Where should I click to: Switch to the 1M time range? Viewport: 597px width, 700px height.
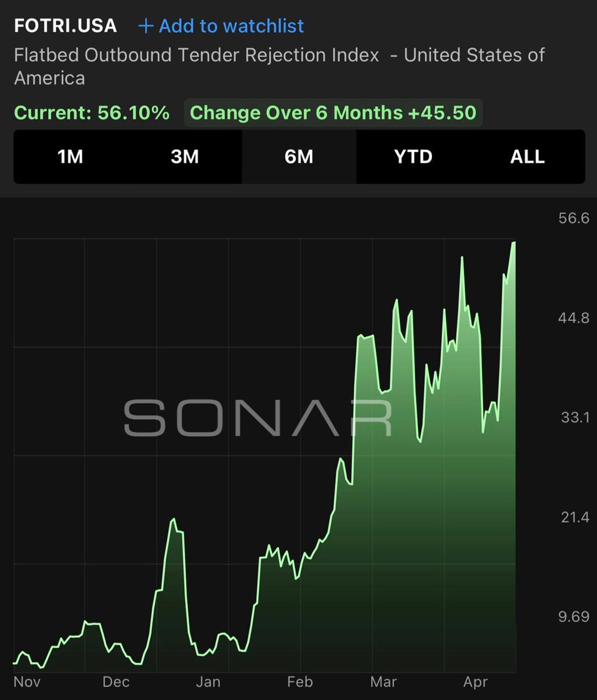click(x=70, y=157)
